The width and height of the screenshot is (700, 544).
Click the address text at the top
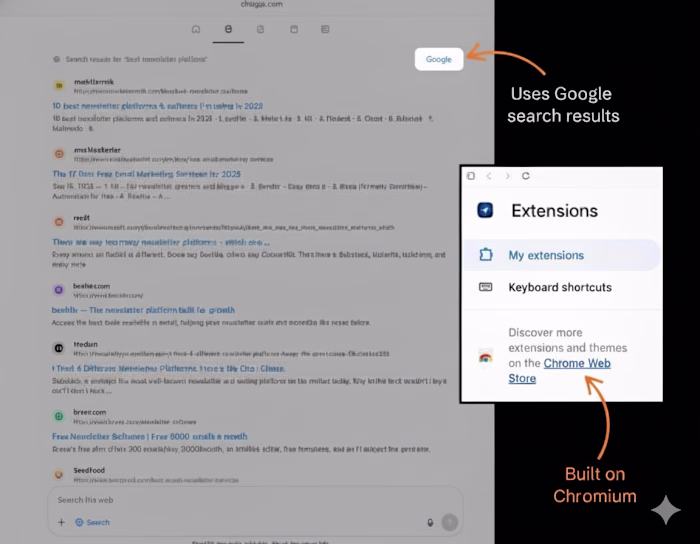point(262,4)
